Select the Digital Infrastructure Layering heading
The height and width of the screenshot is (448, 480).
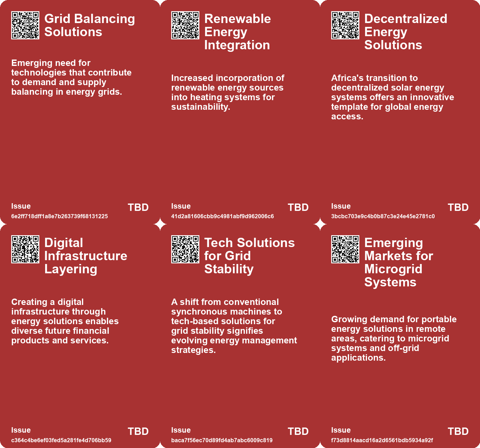[86, 256]
